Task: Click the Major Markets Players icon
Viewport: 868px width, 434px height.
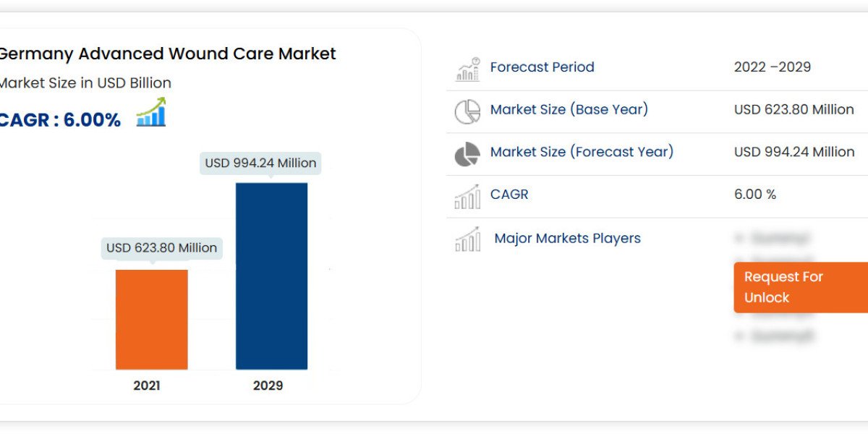Action: pos(467,239)
